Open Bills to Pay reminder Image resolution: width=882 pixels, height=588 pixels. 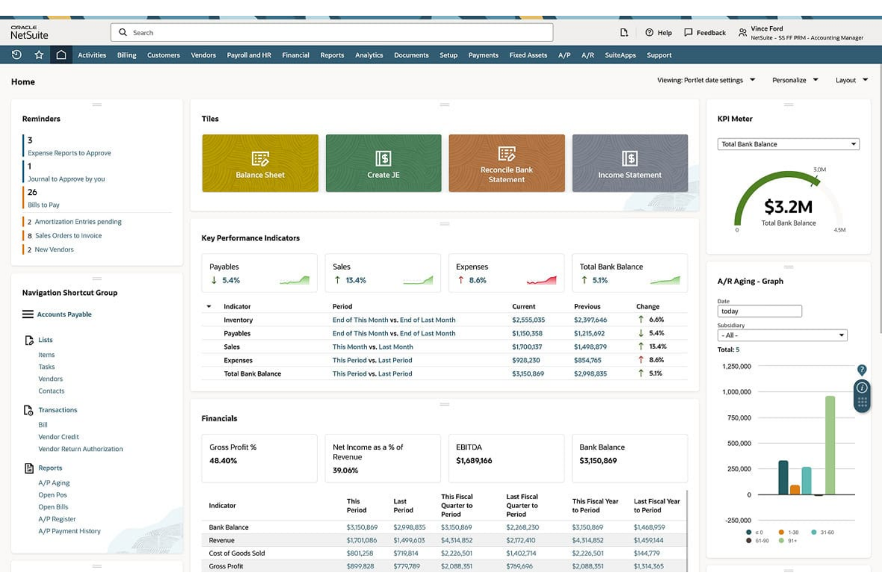tap(44, 205)
